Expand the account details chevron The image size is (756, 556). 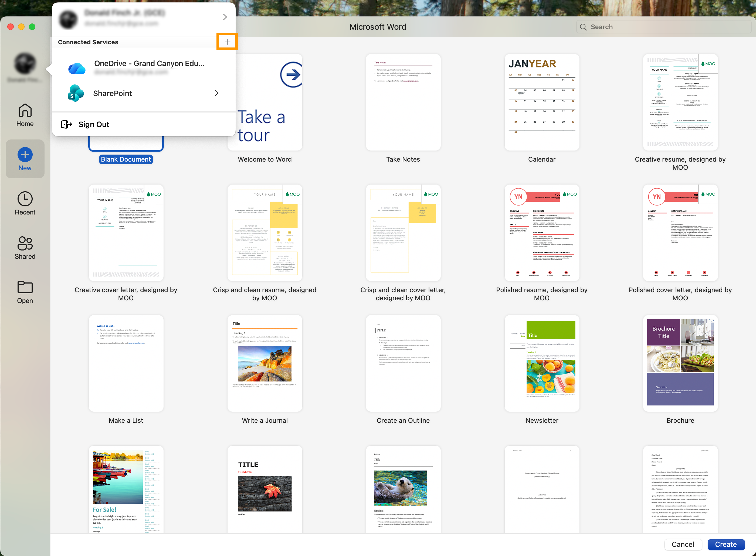point(225,17)
